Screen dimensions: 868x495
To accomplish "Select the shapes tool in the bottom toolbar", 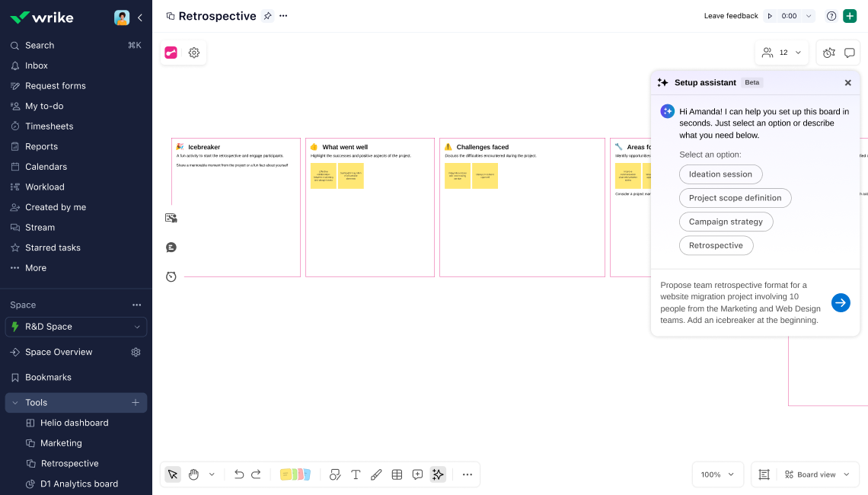I will [x=335, y=474].
